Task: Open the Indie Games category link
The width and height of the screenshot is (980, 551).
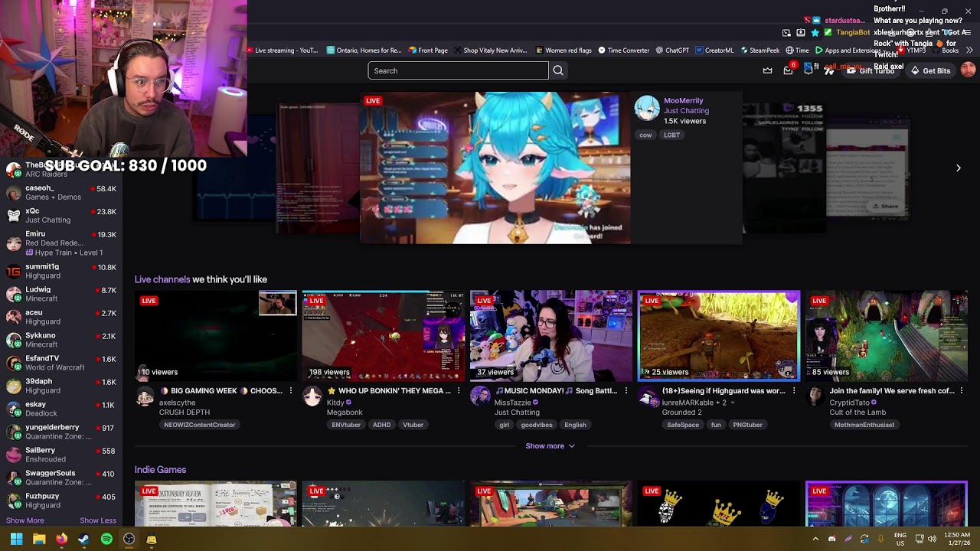Action: 160,470
